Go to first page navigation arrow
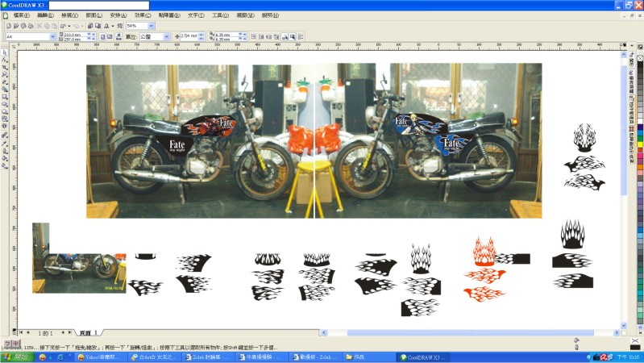 [x=21, y=332]
